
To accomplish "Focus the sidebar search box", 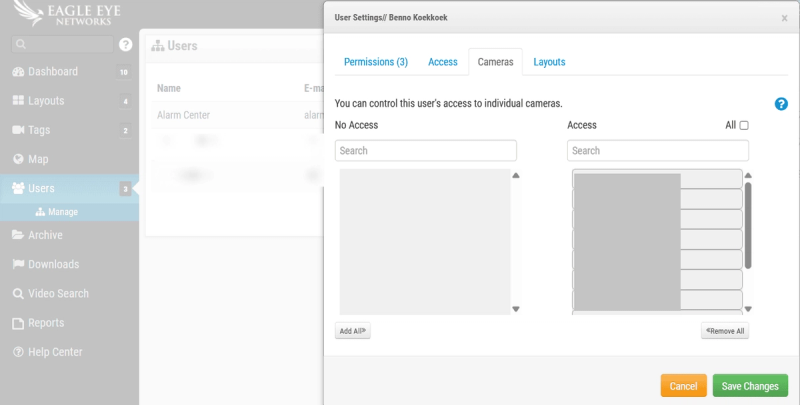I will 62,44.
